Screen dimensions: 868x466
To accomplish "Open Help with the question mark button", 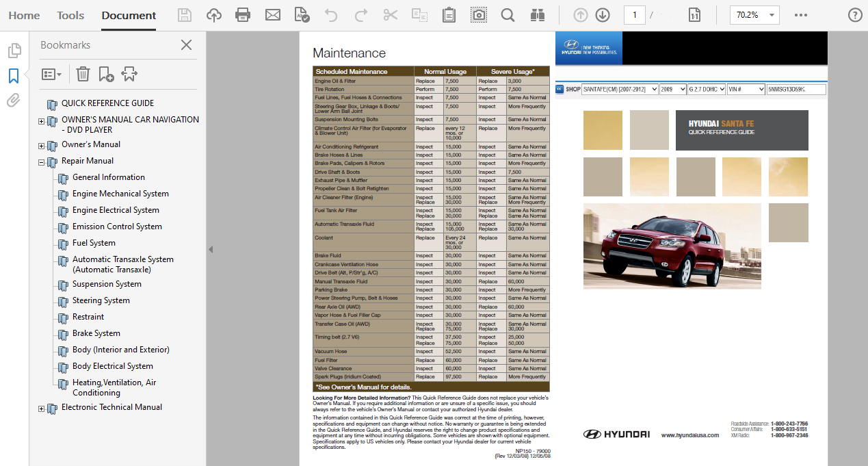I will click(854, 14).
